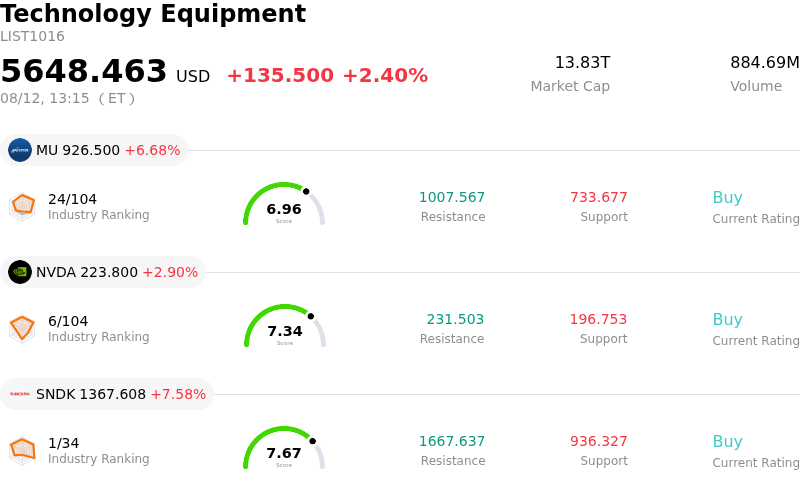Click the SanDisk SNDK logo icon

20,394
